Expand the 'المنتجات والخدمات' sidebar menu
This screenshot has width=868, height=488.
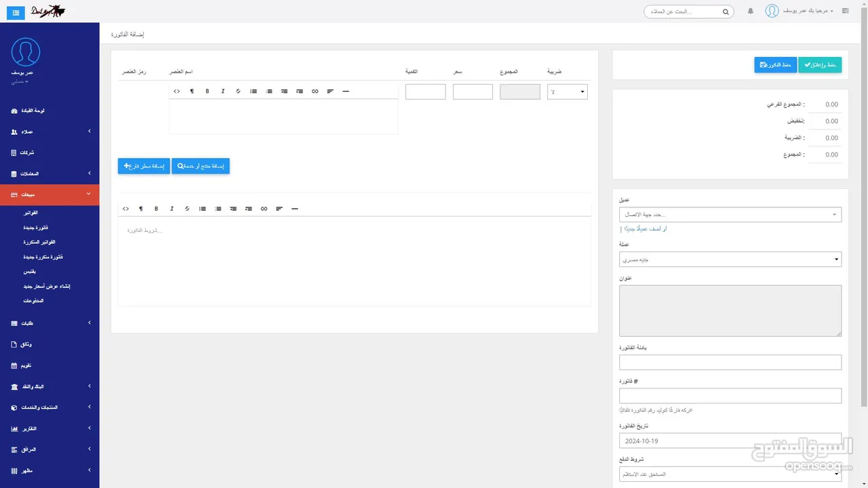(x=50, y=407)
